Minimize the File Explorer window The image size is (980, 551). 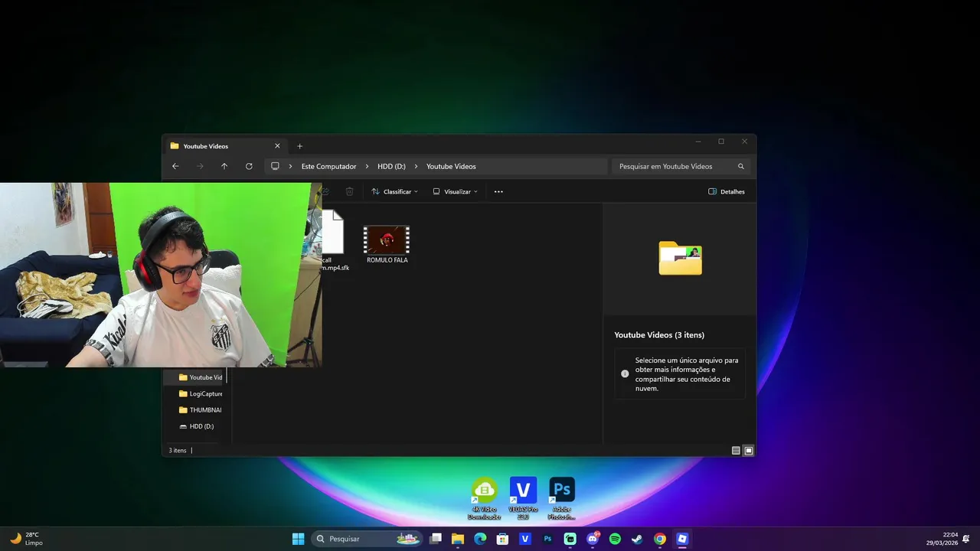(x=698, y=142)
